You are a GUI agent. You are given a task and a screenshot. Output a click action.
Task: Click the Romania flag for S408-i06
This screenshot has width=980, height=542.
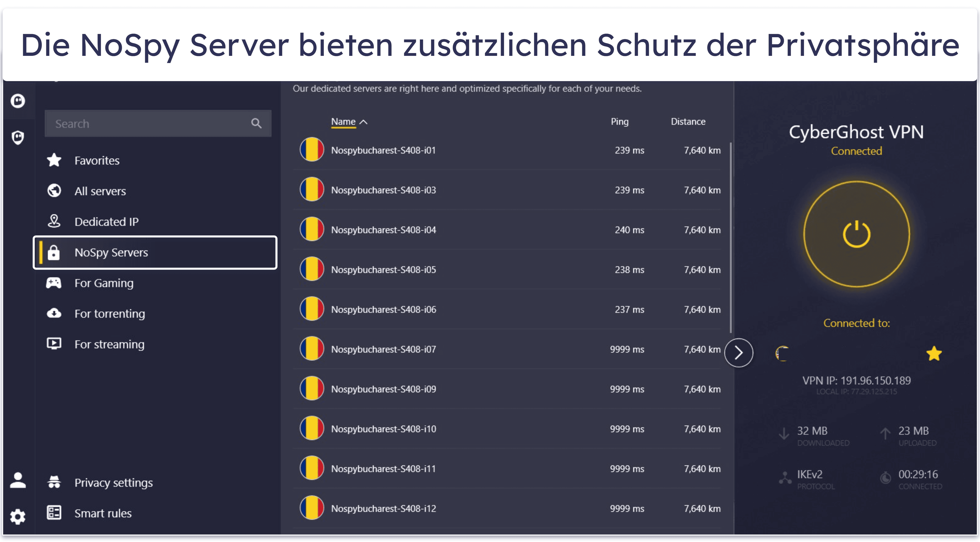click(x=312, y=309)
